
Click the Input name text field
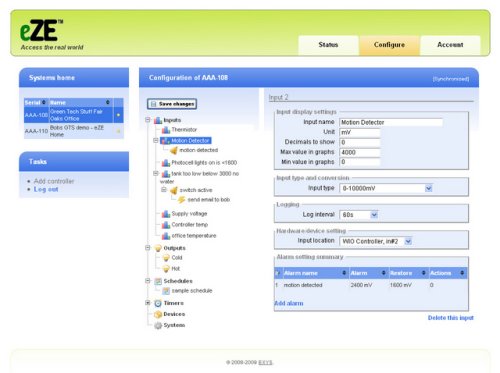coord(391,122)
